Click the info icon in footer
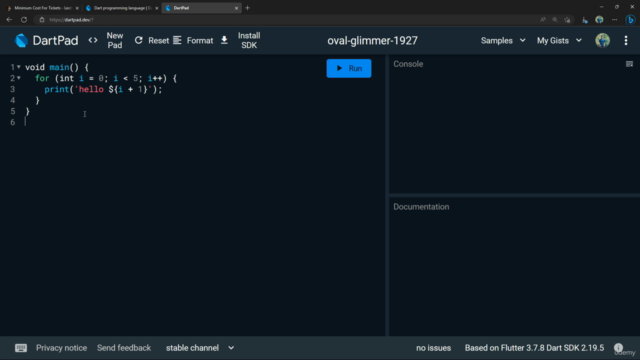The height and width of the screenshot is (360, 640). (x=618, y=348)
